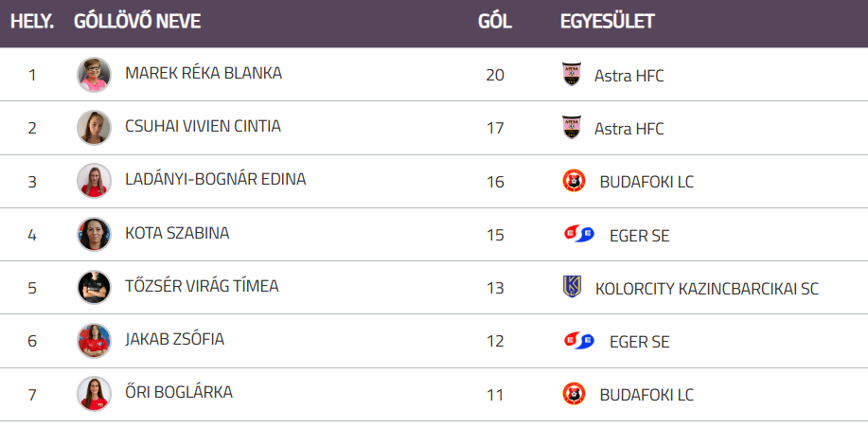This screenshot has height=428, width=868.
Task: Click Kolorcity Kazincbarcikai SC club crest
Action: point(572,288)
